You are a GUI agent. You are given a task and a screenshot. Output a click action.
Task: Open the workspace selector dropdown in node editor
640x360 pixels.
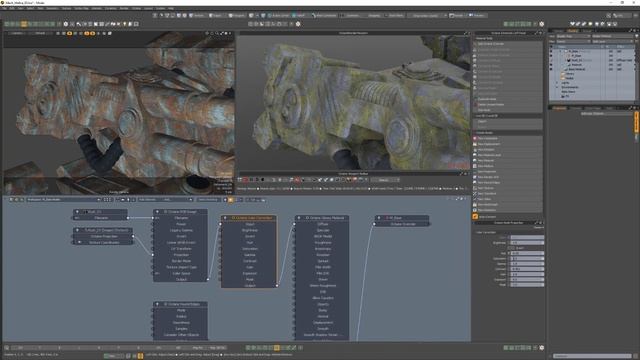click(x=63, y=200)
